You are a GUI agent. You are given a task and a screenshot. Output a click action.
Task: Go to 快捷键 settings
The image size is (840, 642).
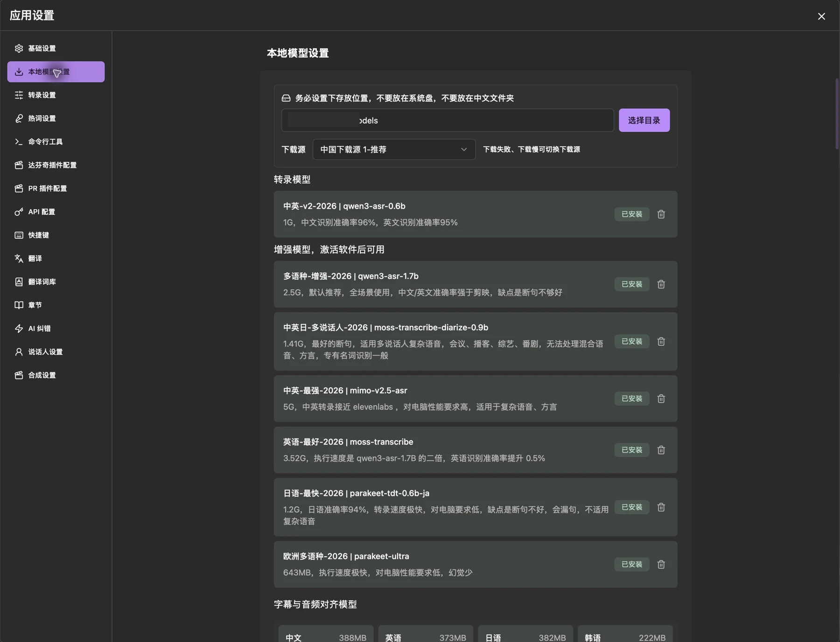56,235
